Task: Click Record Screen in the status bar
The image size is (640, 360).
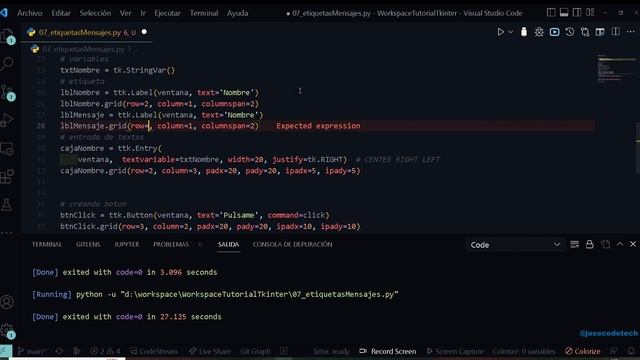Action: [x=388, y=351]
